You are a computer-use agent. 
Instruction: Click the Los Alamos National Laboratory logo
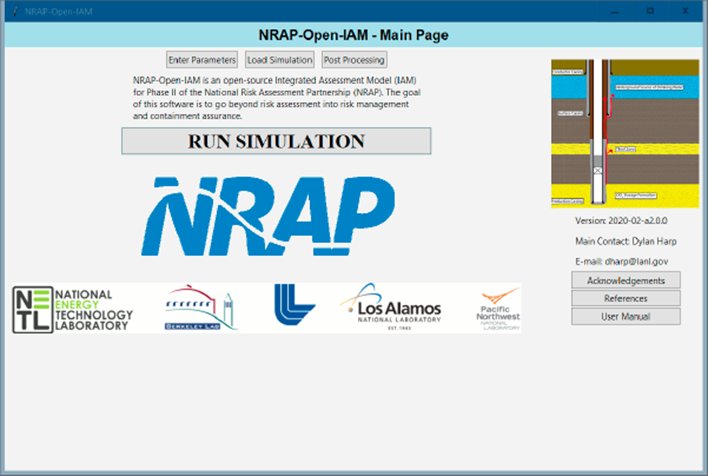pyautogui.click(x=391, y=307)
